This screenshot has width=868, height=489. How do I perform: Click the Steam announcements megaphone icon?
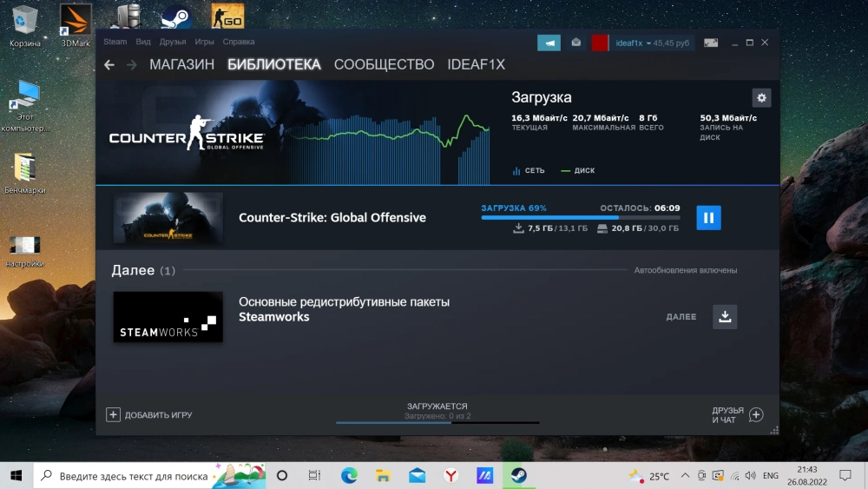click(x=549, y=43)
